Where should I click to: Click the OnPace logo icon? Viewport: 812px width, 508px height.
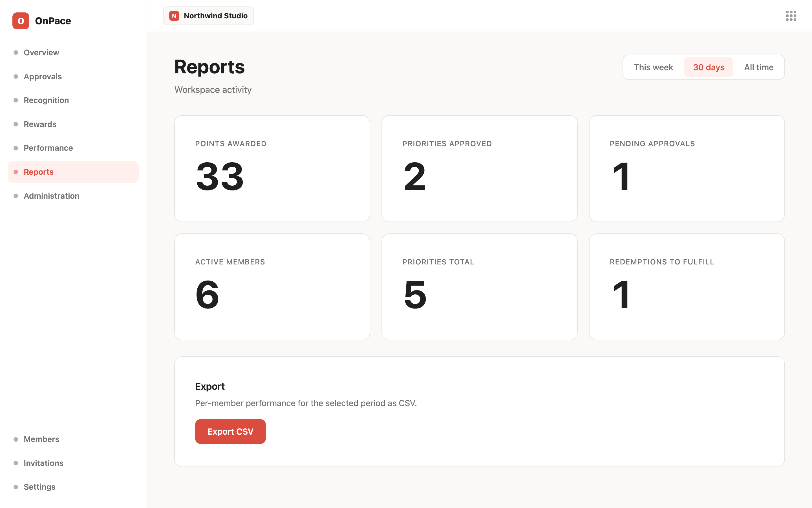[x=21, y=21]
